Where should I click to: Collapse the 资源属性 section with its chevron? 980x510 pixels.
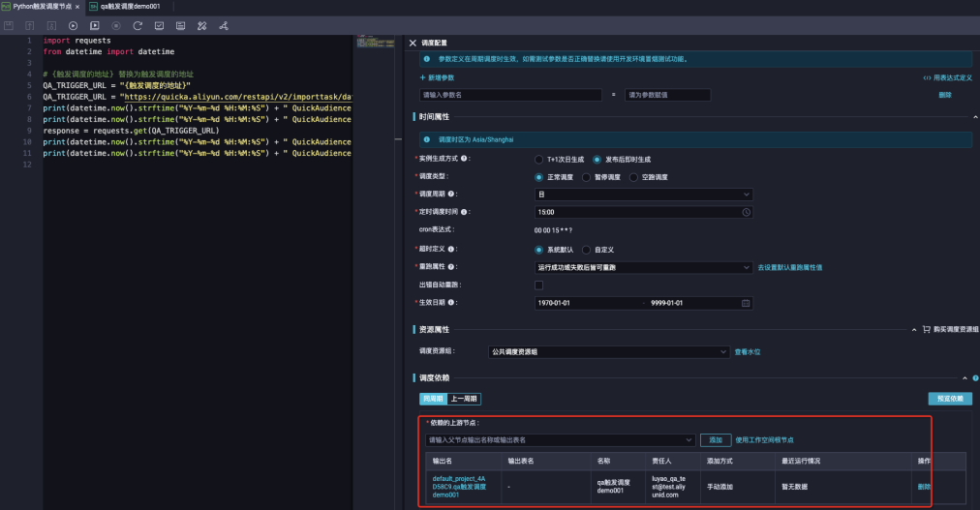pyautogui.click(x=914, y=330)
